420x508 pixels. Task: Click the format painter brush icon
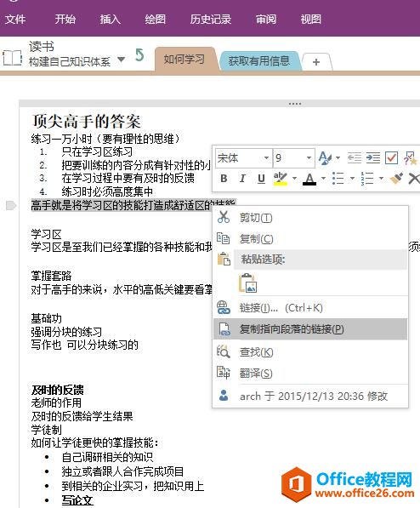pos(396,178)
